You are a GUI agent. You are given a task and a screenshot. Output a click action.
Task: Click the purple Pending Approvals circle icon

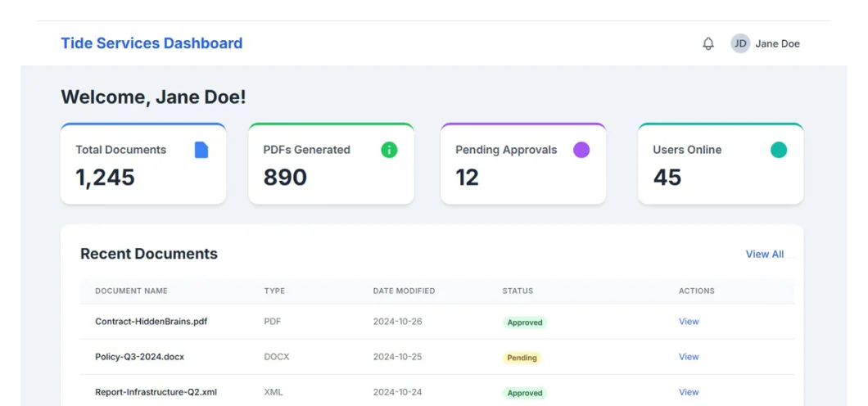581,150
